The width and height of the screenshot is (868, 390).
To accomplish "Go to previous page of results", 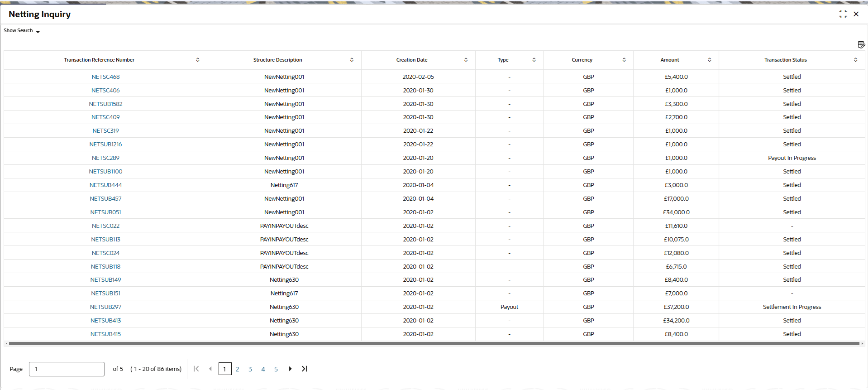I will (x=210, y=369).
